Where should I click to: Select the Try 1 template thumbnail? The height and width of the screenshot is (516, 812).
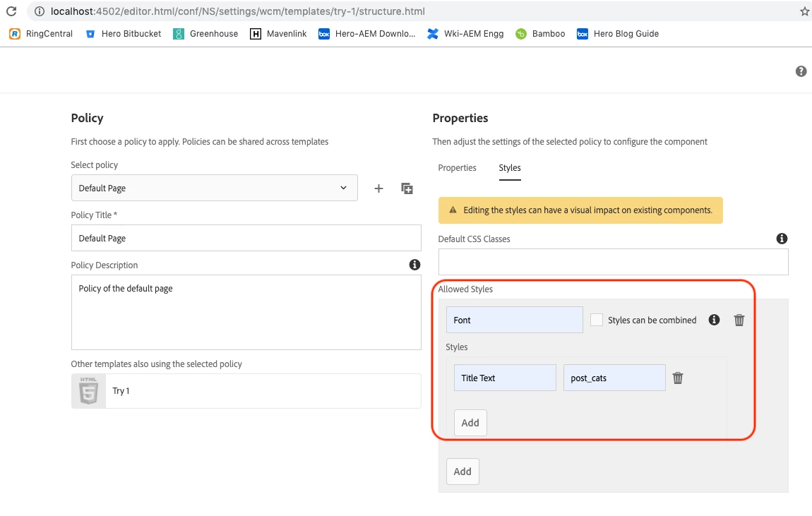pyautogui.click(x=88, y=391)
